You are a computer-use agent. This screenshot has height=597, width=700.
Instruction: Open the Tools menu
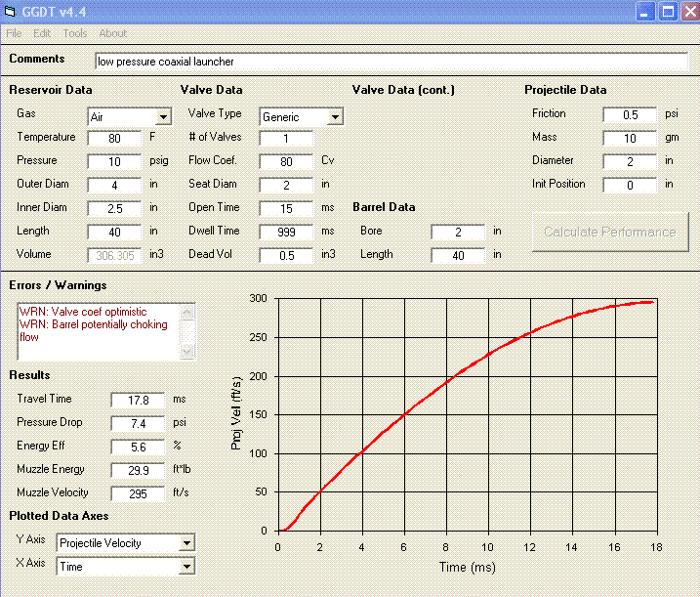pyautogui.click(x=75, y=33)
